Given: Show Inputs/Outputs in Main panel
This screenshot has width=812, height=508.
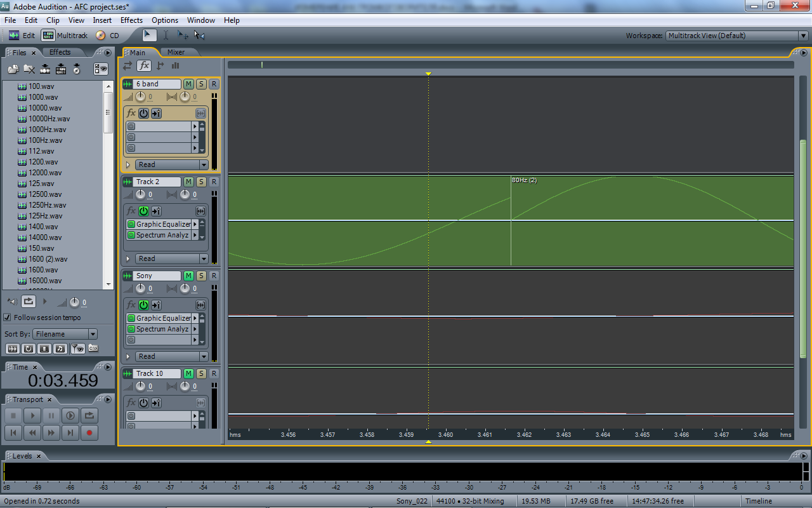Looking at the screenshot, I should [128, 65].
